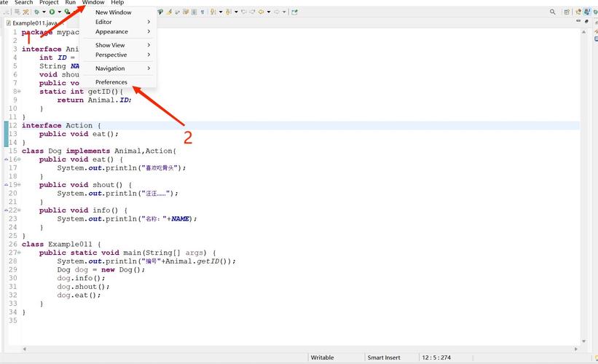Place cursor on line 29 Dog dog statement

tap(101, 269)
